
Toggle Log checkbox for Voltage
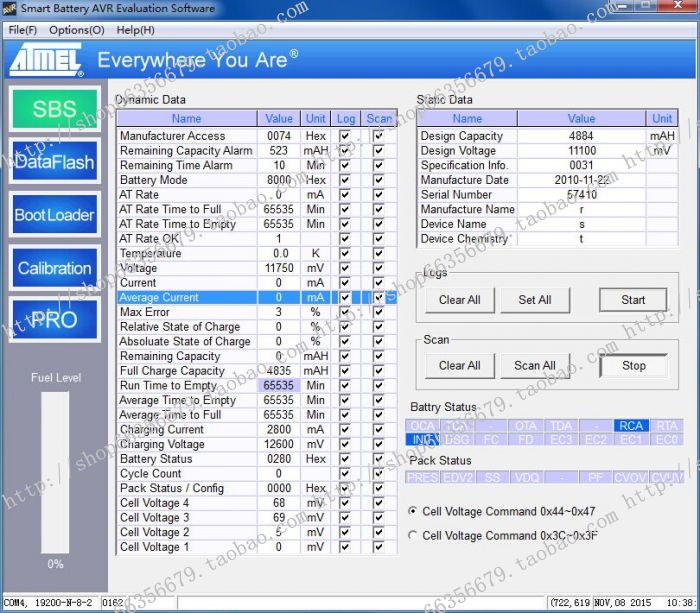pos(345,268)
